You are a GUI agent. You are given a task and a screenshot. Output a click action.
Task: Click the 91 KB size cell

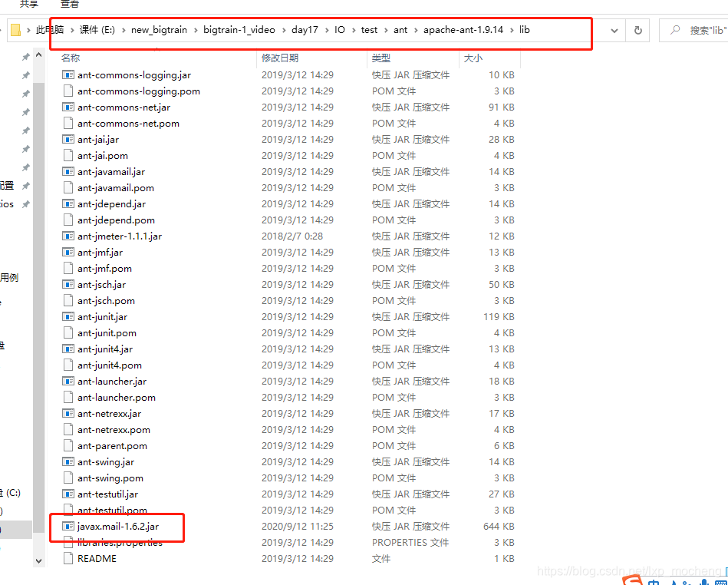click(502, 107)
